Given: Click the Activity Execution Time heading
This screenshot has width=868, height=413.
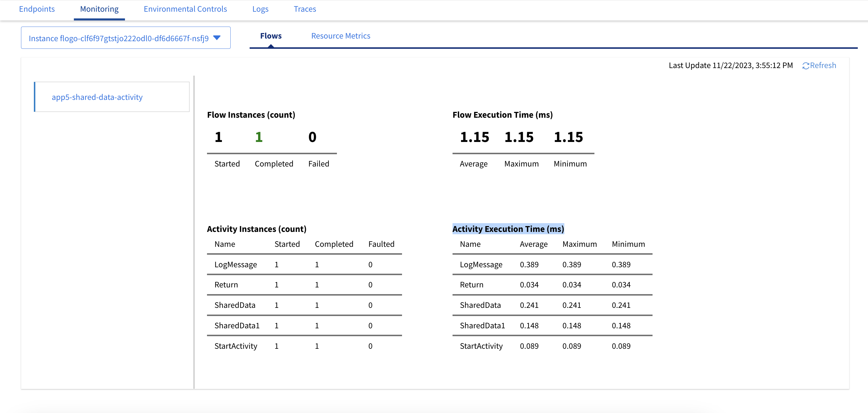Looking at the screenshot, I should click(508, 229).
